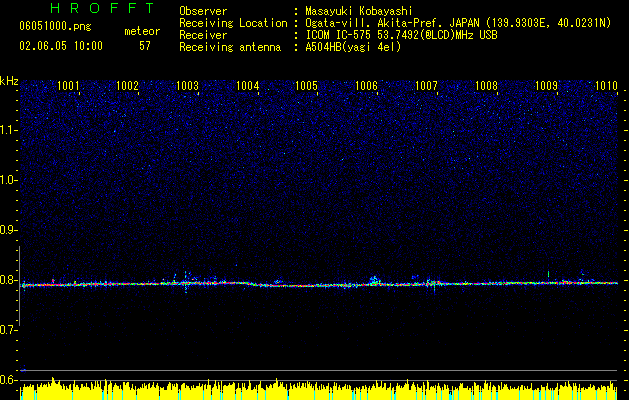Click the meteor echo burst near 1006
Screen dimensions: 629x400
click(x=374, y=280)
